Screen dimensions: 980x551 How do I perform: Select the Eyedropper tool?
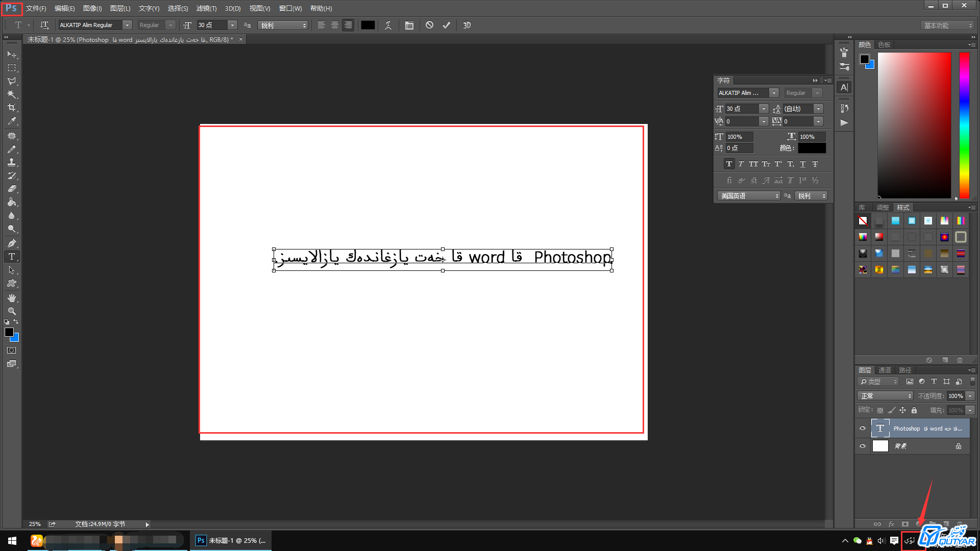point(12,121)
